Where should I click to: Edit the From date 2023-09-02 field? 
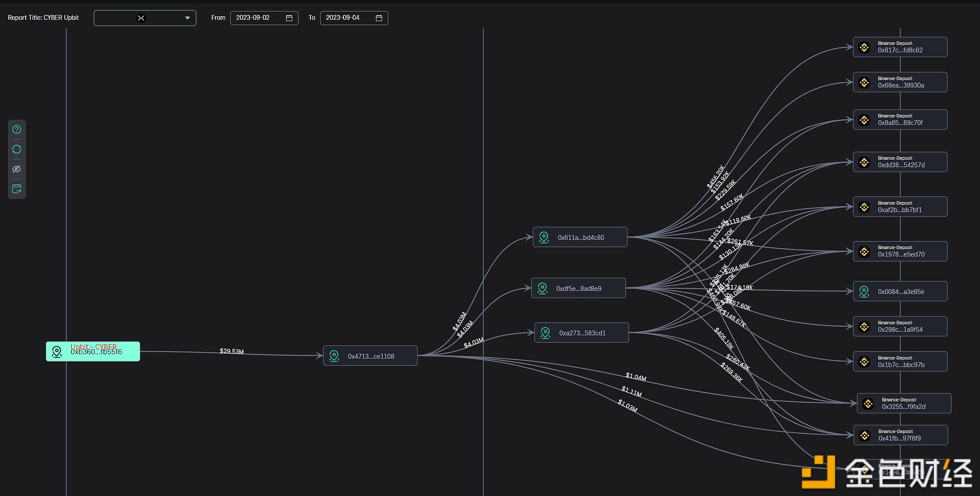click(264, 18)
